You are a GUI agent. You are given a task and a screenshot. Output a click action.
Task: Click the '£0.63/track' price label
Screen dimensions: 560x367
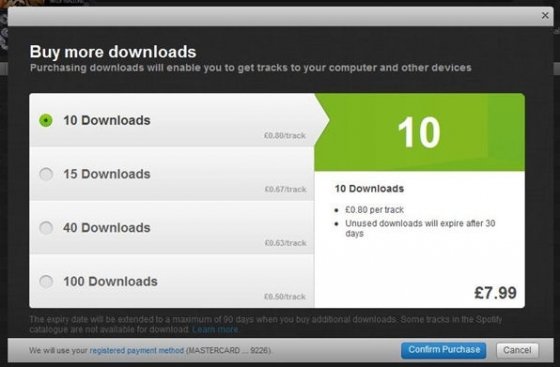pos(285,243)
